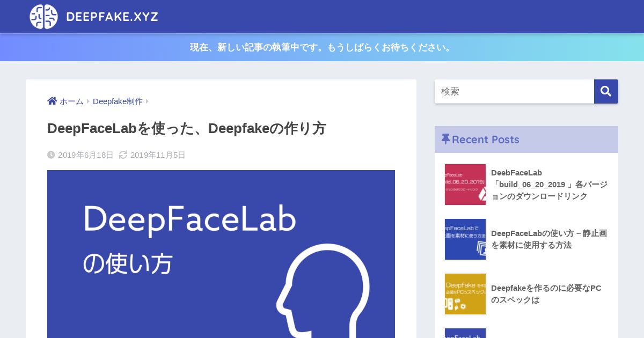Go to ホーム breadcrumb link
644x338 pixels.
tap(71, 101)
